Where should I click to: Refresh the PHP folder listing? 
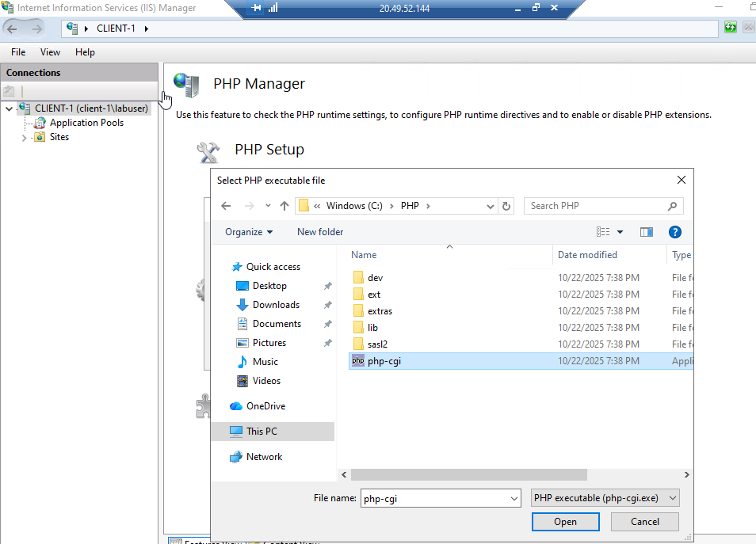click(506, 206)
